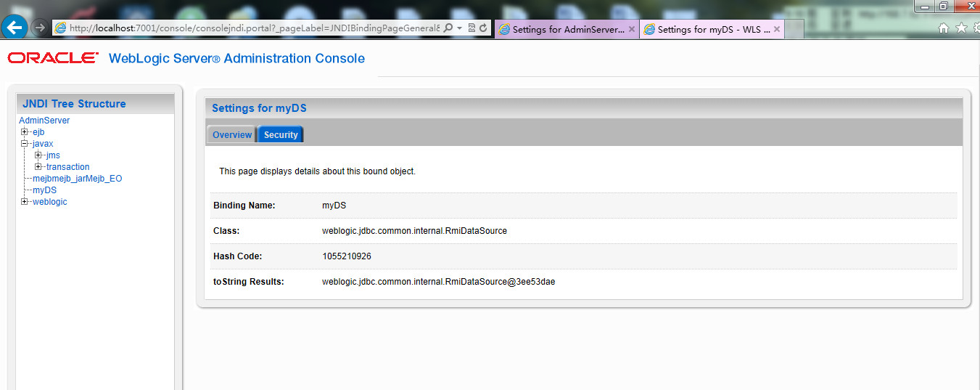Close the Settings for AdminServer browser tab

631,30
